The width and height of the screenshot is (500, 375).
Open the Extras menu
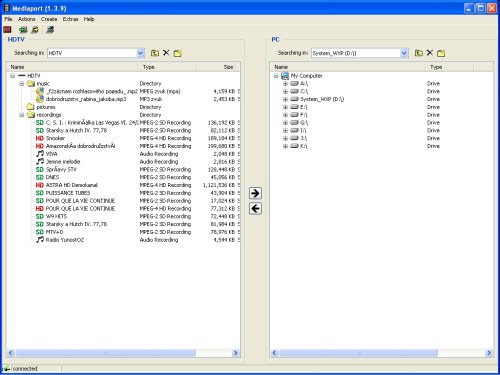(x=70, y=19)
